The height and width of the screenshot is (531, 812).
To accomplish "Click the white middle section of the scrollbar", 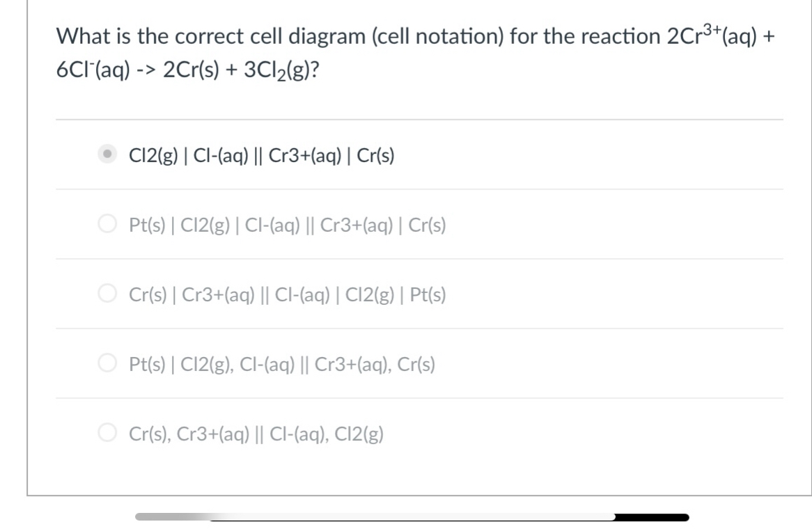I will (x=413, y=516).
